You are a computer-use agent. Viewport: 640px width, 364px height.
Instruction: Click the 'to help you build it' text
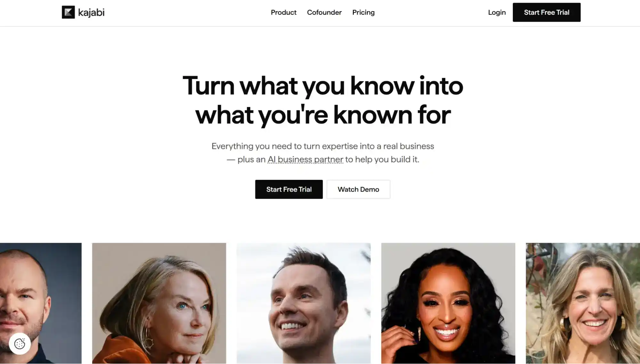(382, 159)
